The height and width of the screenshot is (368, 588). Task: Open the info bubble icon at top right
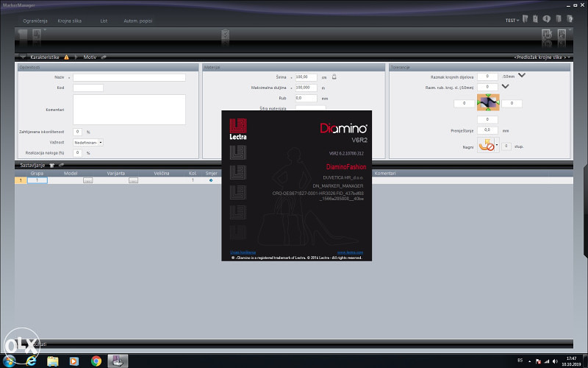547,18
